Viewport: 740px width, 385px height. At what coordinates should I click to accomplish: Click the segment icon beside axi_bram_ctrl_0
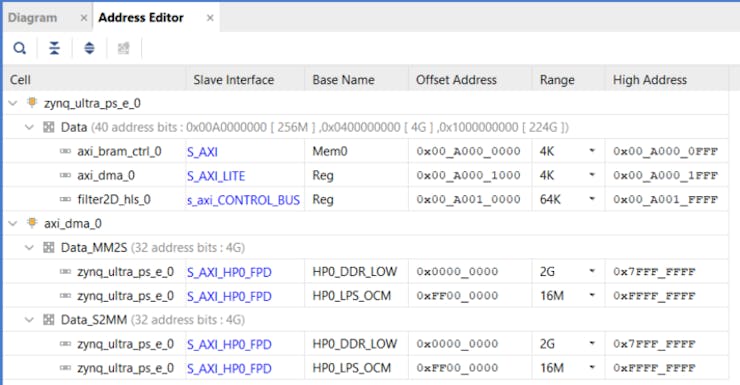click(x=66, y=151)
